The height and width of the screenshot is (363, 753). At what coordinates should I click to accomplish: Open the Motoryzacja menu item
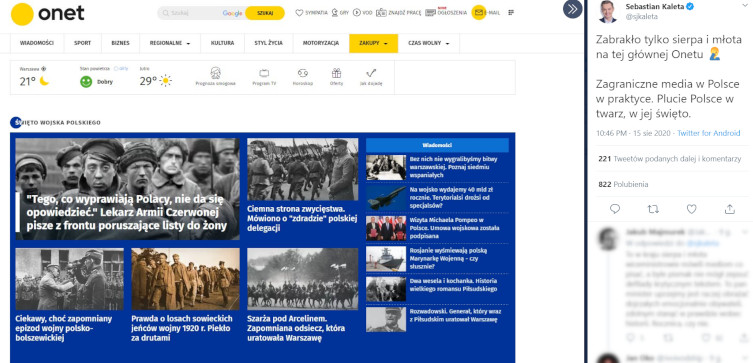point(321,43)
